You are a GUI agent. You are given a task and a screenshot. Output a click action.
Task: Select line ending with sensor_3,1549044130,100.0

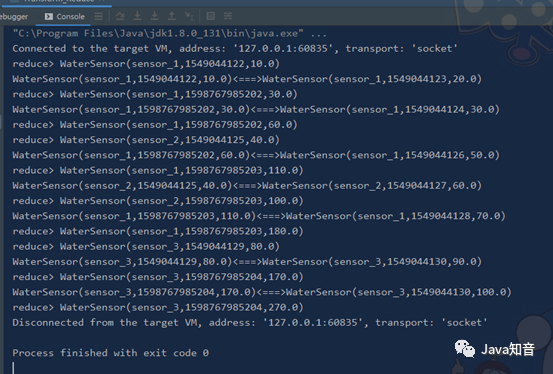(262, 292)
